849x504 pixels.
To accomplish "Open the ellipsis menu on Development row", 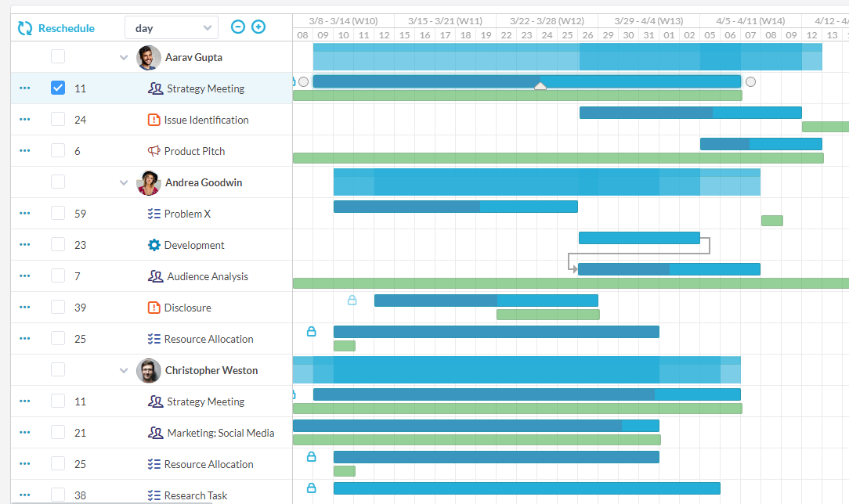I will [x=24, y=244].
